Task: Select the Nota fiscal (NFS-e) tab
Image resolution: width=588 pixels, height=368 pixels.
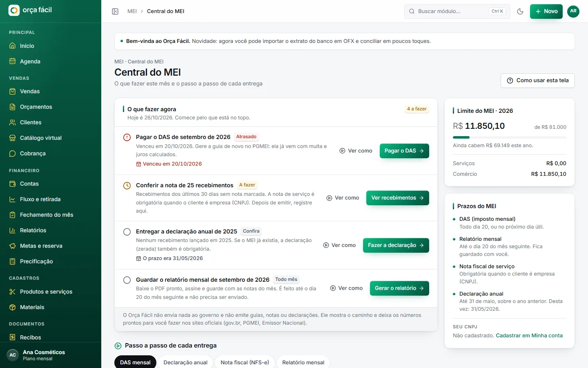Action: (x=245, y=362)
